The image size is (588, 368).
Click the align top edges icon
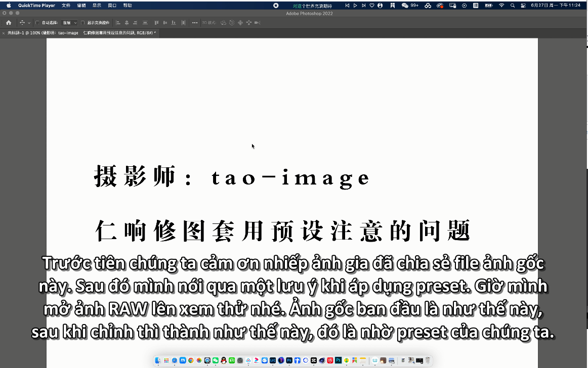pyautogui.click(x=156, y=23)
